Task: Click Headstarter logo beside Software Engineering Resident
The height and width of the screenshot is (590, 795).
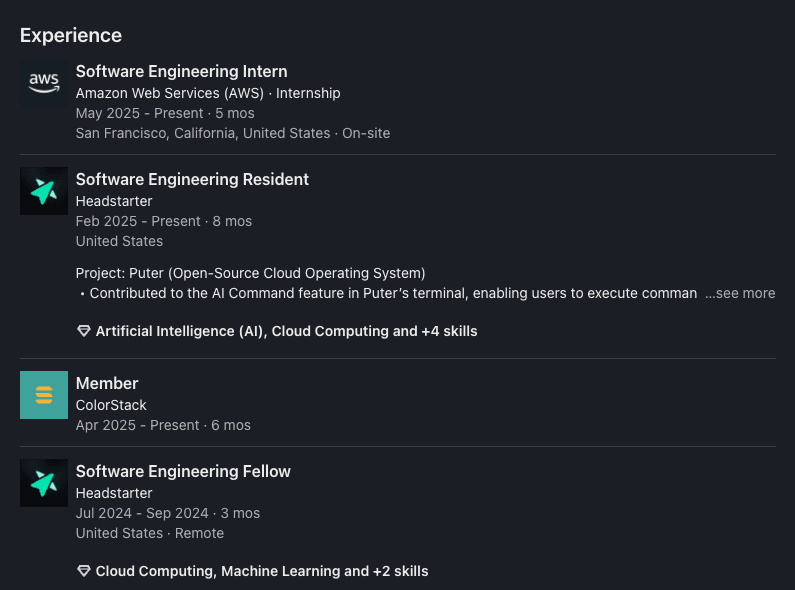Action: point(44,191)
